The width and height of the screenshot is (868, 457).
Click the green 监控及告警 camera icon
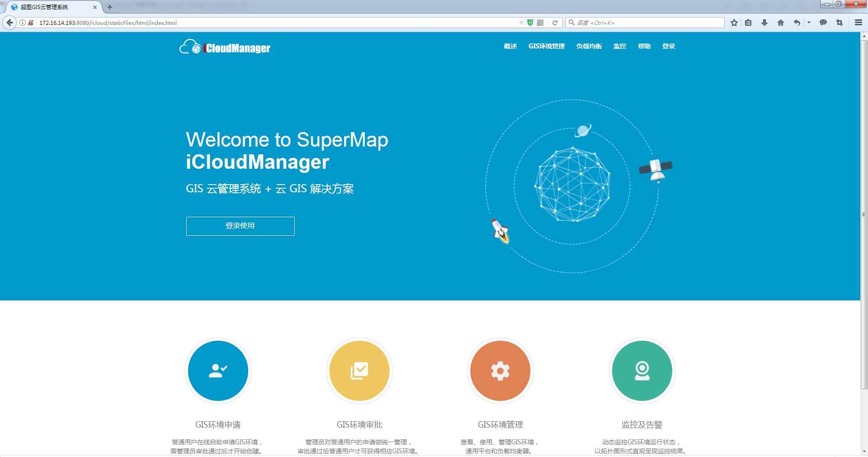pyautogui.click(x=642, y=371)
